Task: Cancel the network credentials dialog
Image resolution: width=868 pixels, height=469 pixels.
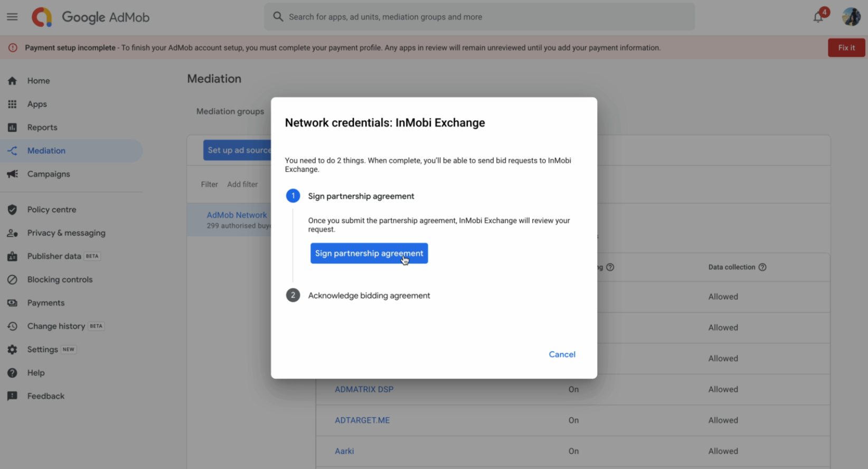Action: click(562, 354)
